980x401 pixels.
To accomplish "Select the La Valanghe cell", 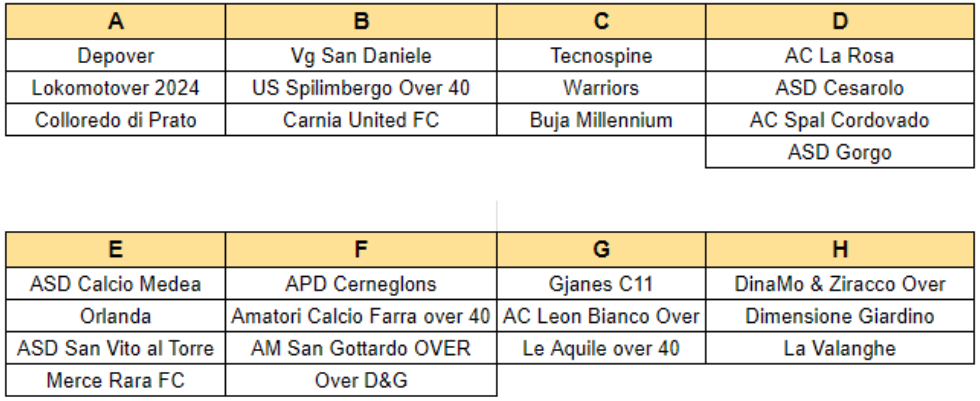I will pos(840,348).
